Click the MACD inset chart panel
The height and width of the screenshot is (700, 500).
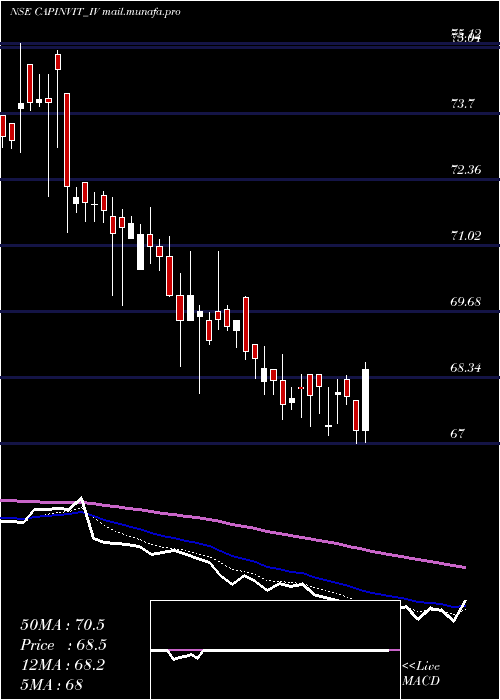[275, 650]
